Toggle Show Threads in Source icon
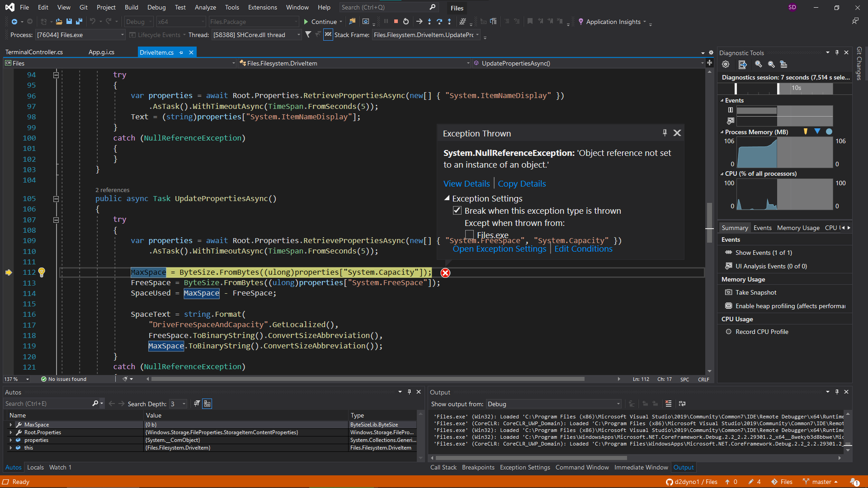868x488 pixels. 328,34
